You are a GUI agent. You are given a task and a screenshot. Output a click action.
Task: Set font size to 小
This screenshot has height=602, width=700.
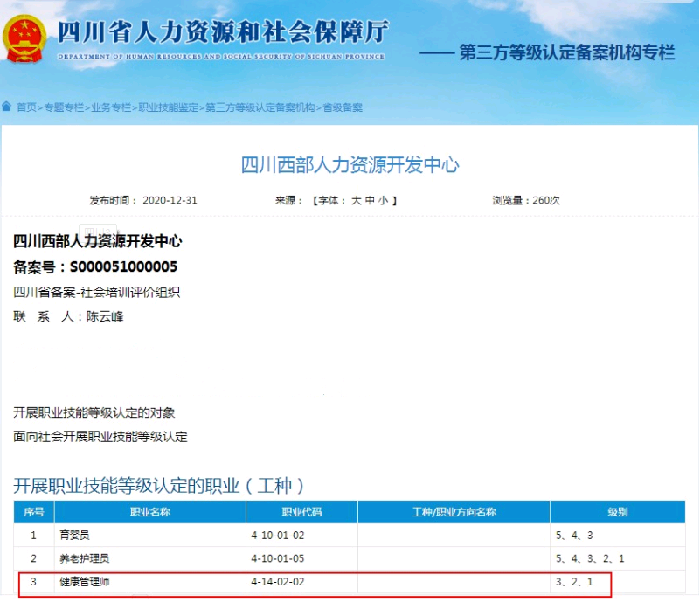[383, 200]
